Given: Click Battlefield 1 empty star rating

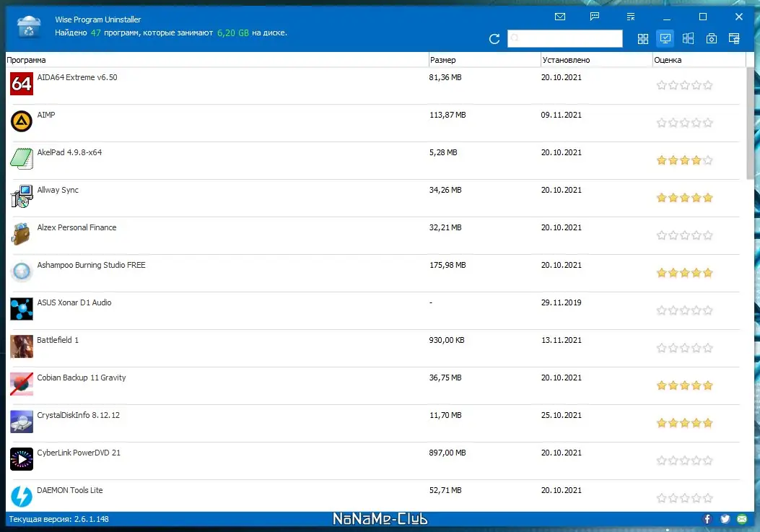Looking at the screenshot, I should 684,348.
